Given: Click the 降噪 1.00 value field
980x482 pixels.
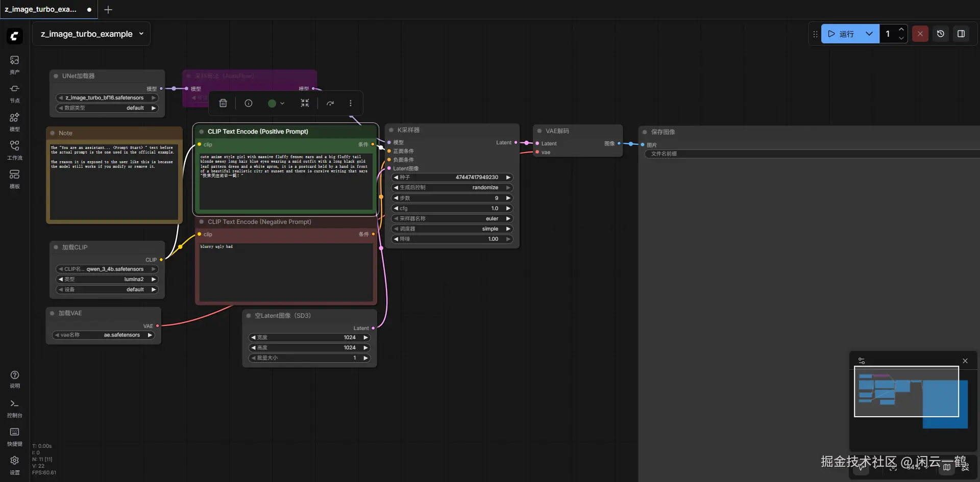Looking at the screenshot, I should pos(452,239).
